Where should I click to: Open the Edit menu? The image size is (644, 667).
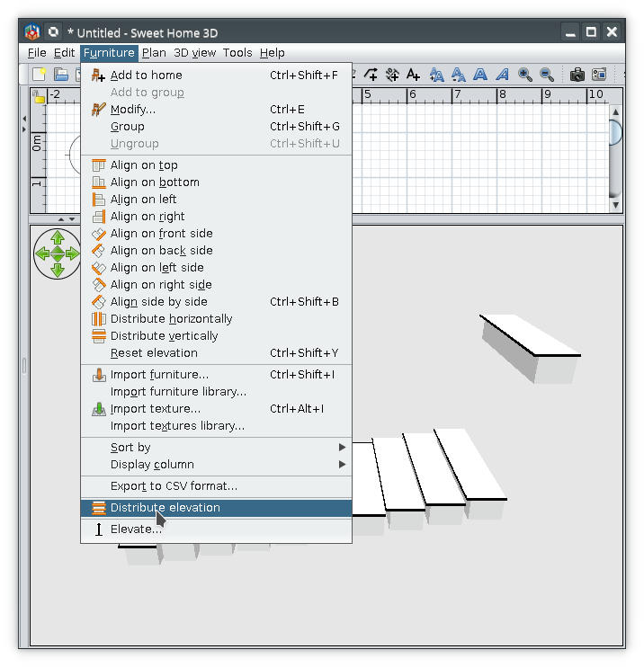64,53
